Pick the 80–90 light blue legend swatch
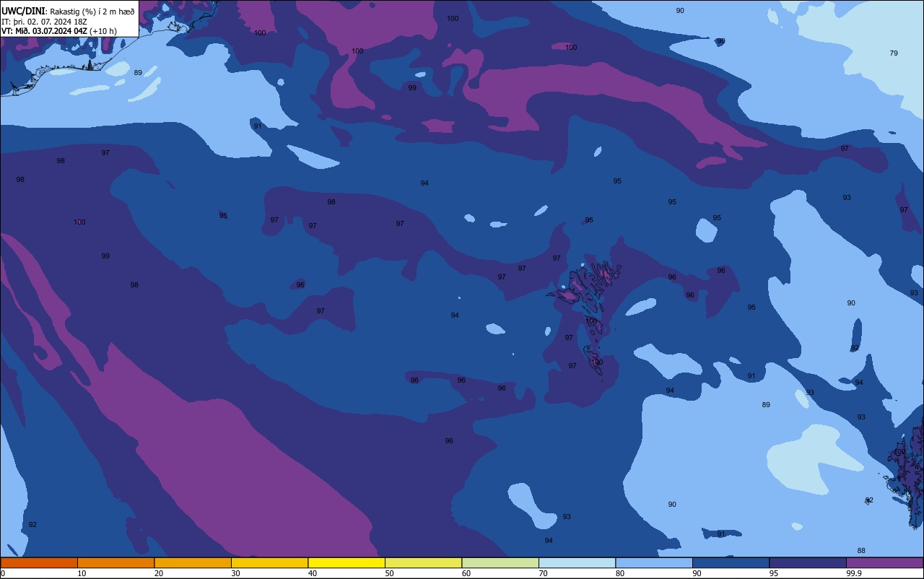 click(x=654, y=562)
